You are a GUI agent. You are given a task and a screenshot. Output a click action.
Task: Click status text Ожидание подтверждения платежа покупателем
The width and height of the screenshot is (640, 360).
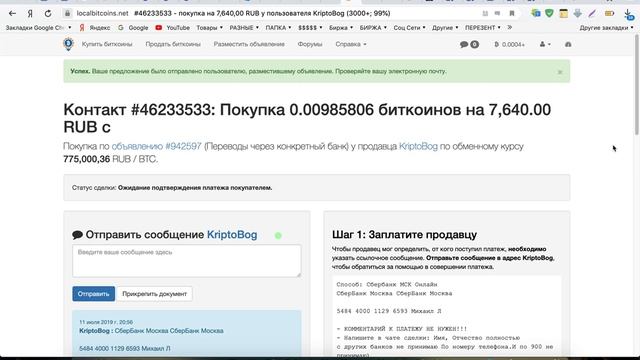tap(195, 188)
